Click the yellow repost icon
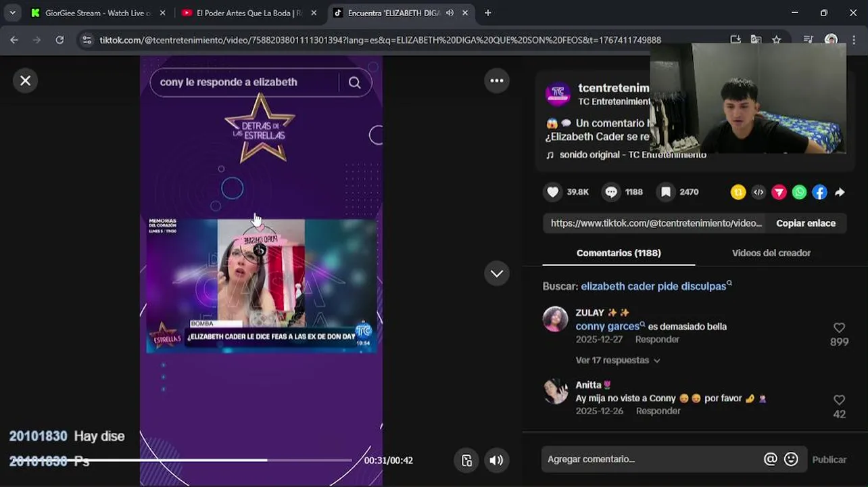The image size is (868, 487). pyautogui.click(x=738, y=192)
